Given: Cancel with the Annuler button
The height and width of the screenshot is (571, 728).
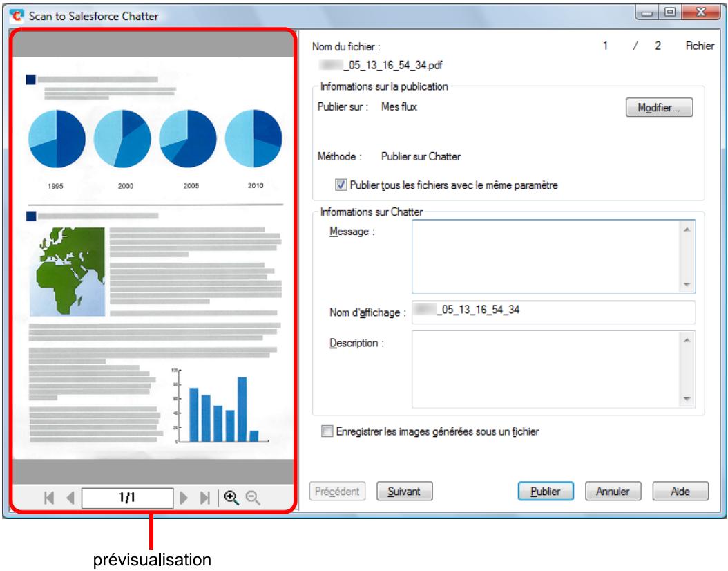Looking at the screenshot, I should tap(613, 491).
